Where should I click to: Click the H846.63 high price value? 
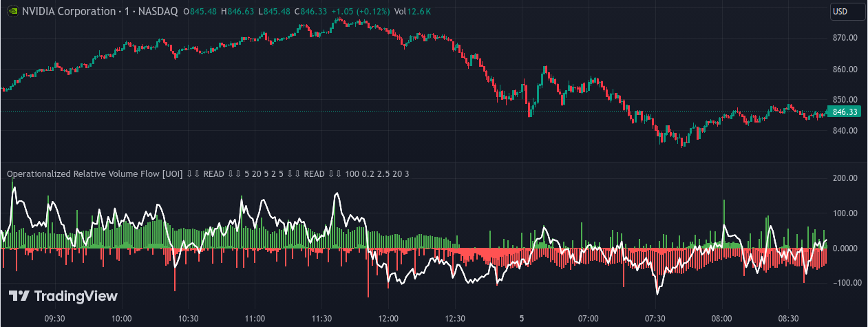tap(238, 12)
